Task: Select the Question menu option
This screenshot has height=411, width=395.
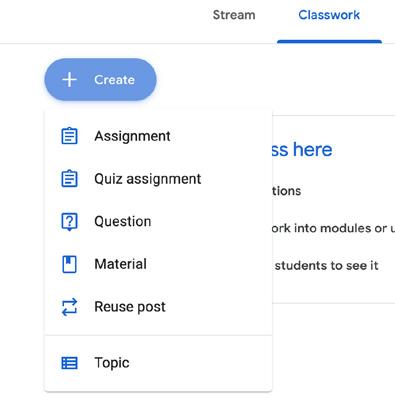Action: [x=158, y=221]
